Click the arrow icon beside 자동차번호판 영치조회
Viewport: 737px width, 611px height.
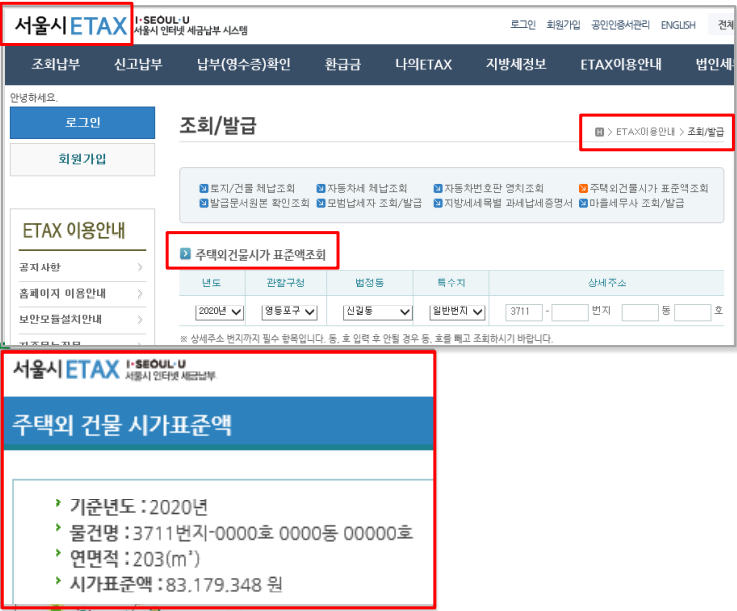click(x=438, y=188)
